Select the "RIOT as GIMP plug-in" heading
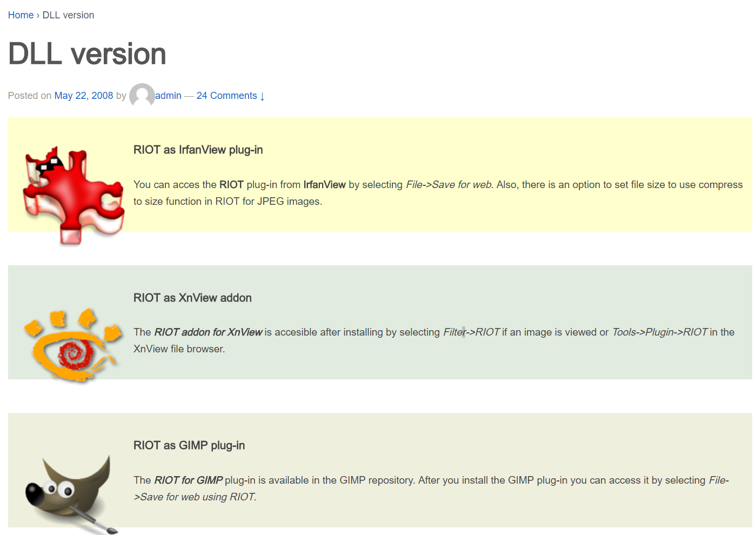The height and width of the screenshot is (535, 756). pyautogui.click(x=189, y=445)
